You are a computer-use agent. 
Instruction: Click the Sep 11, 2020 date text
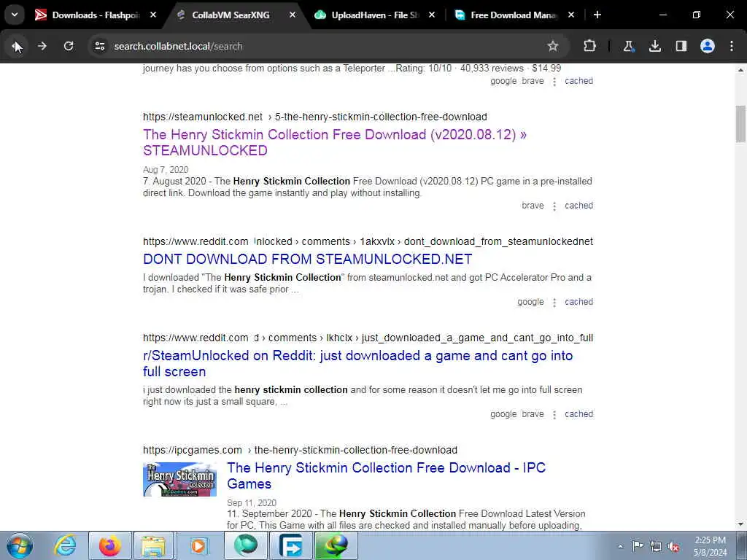(x=252, y=503)
